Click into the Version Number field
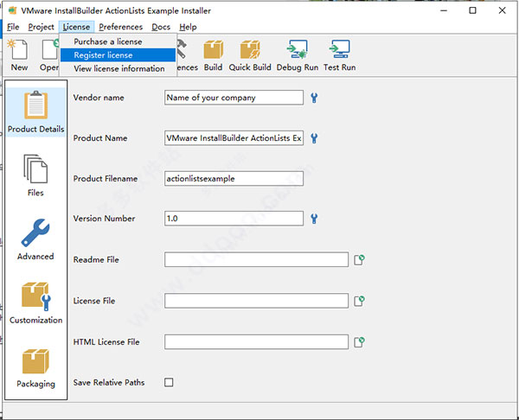519x420 pixels. pos(234,219)
